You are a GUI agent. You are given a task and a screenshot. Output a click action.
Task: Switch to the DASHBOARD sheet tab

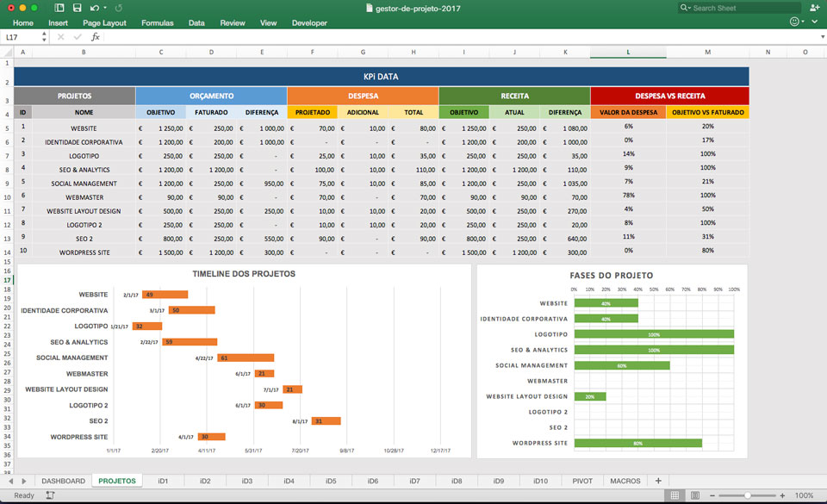click(x=63, y=481)
